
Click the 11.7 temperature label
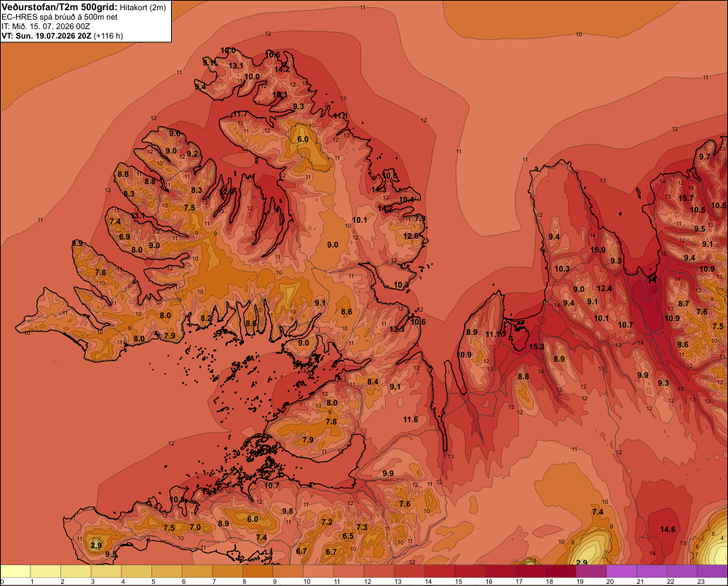click(240, 114)
